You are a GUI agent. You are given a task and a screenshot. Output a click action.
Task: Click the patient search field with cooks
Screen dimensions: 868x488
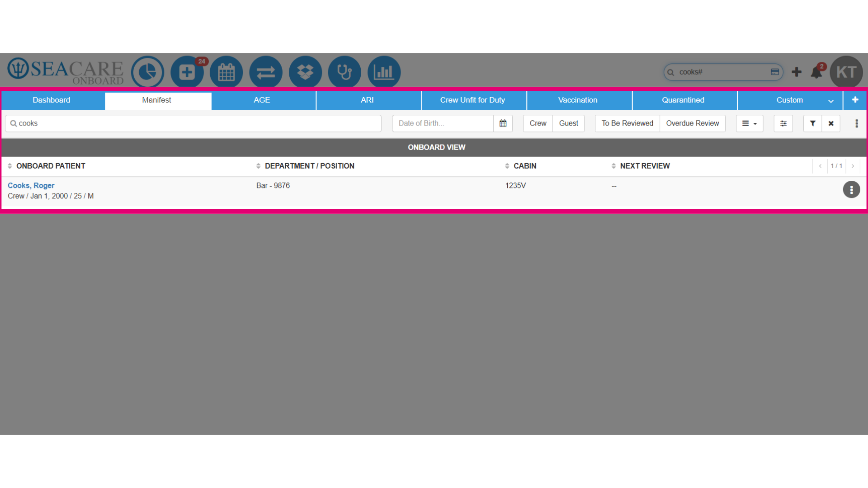pyautogui.click(x=193, y=123)
